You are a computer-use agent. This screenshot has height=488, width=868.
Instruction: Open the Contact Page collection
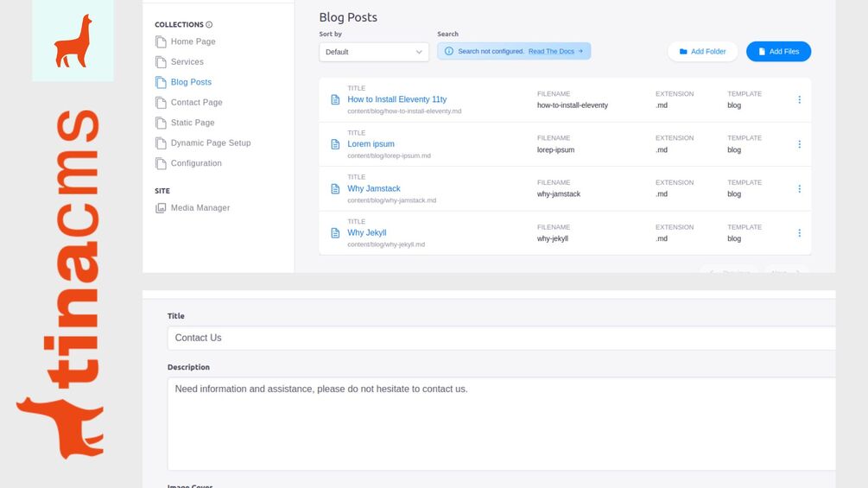[196, 103]
